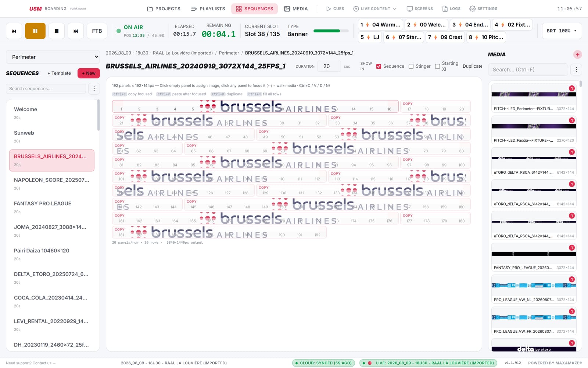The height and width of the screenshot is (368, 588).
Task: Select FANTASY_PRO_LEAGUE_20260 media thumbnail
Action: 534,257
